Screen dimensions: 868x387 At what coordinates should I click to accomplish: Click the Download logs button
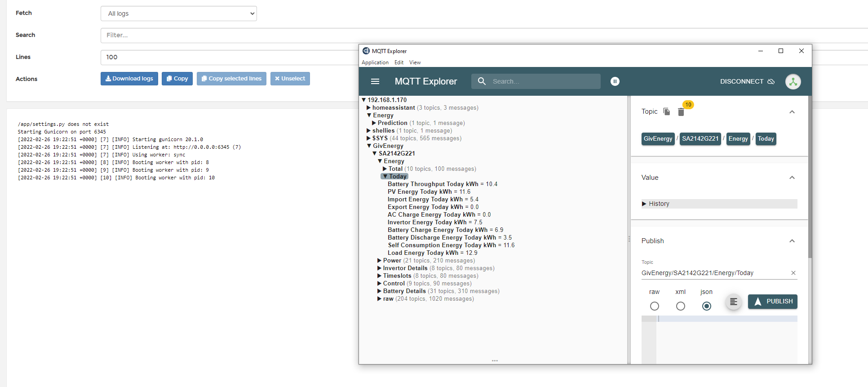129,79
